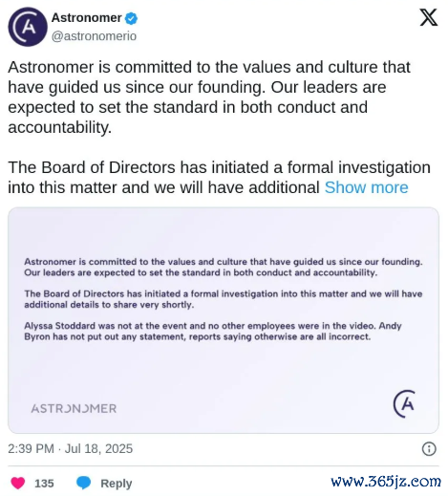The width and height of the screenshot is (448, 496).
Task: Click the blue reply speech bubble icon
Action: [x=84, y=483]
